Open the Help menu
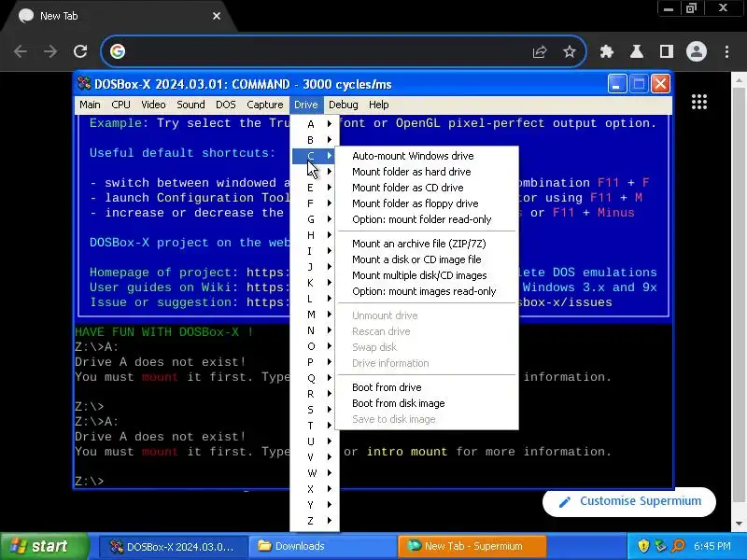 [x=379, y=105]
